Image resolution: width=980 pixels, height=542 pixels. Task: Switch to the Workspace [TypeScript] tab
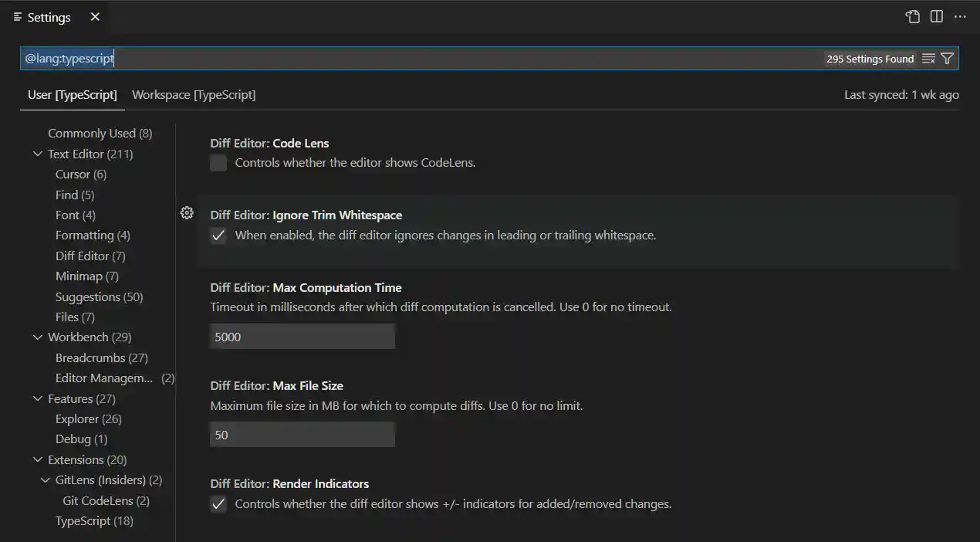(x=193, y=94)
